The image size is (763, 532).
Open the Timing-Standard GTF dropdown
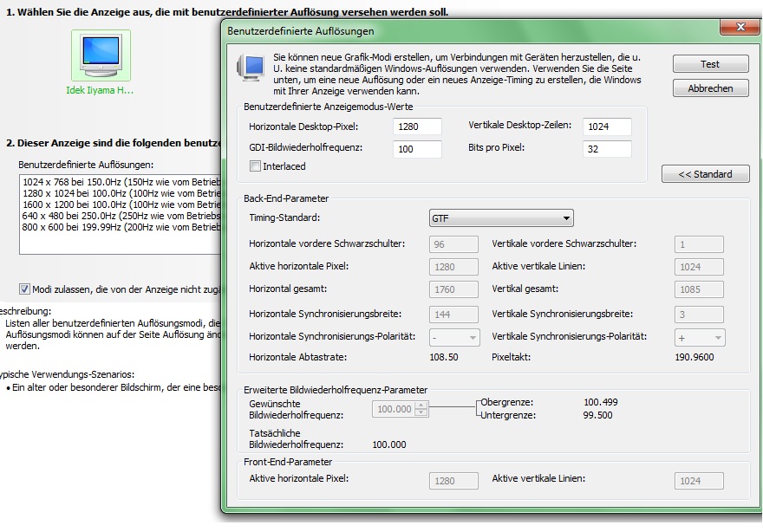501,218
